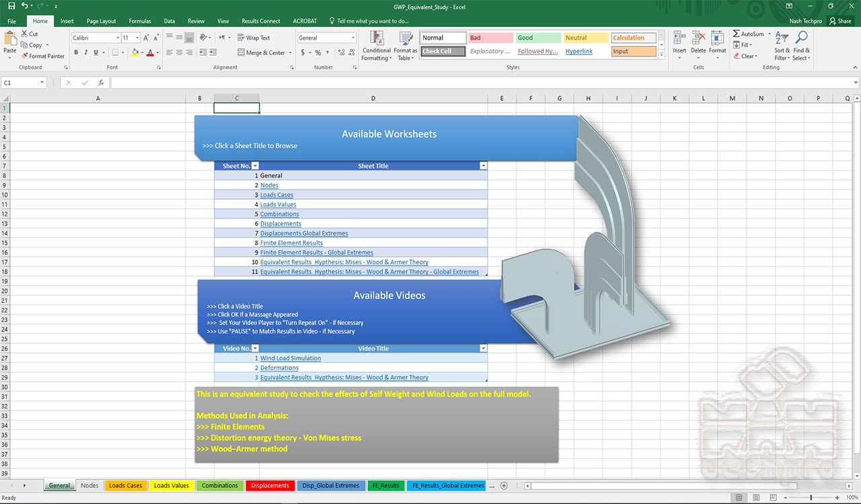The width and height of the screenshot is (861, 504).
Task: Toggle Page Layout view in the status bar
Action: pos(756,497)
